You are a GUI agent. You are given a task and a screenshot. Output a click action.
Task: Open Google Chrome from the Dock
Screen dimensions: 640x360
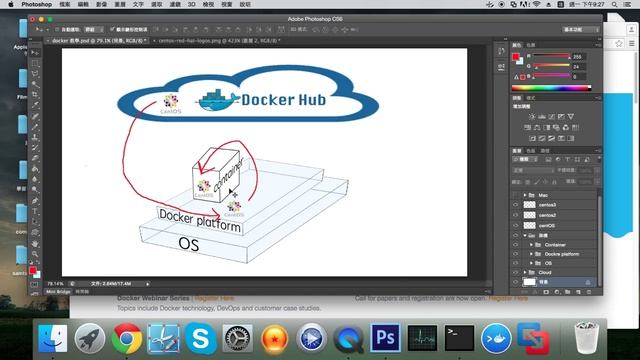tap(127, 338)
